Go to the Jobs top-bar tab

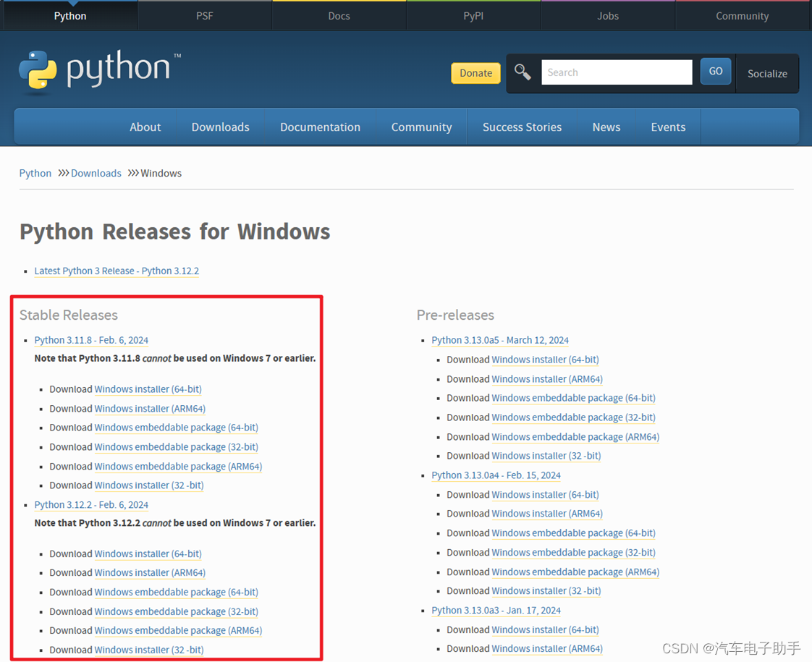point(608,16)
